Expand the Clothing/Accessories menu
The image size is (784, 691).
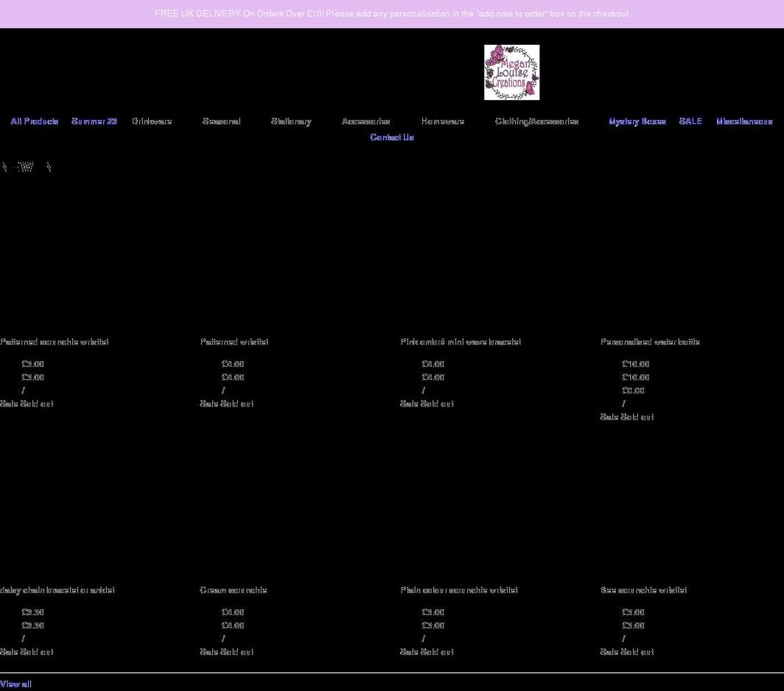coord(536,122)
